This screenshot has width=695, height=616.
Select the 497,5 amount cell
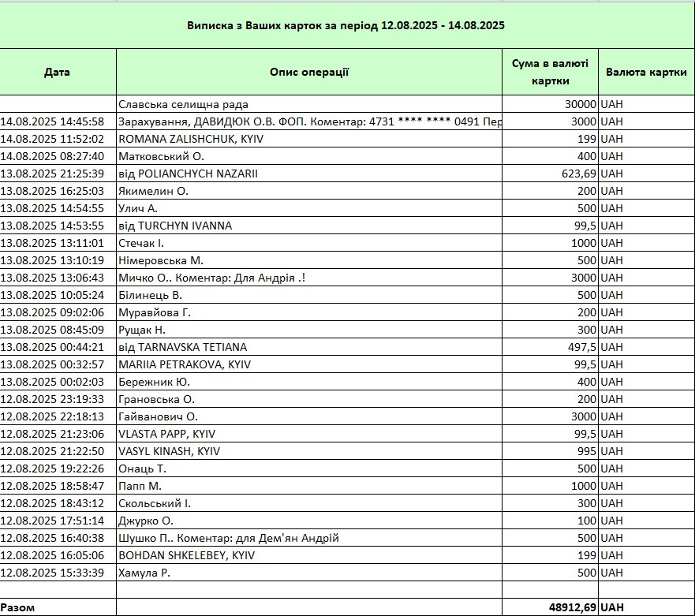[550, 347]
